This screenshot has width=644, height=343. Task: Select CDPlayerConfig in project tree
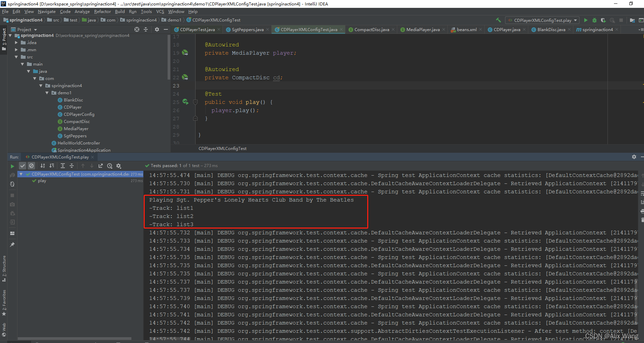(76, 114)
